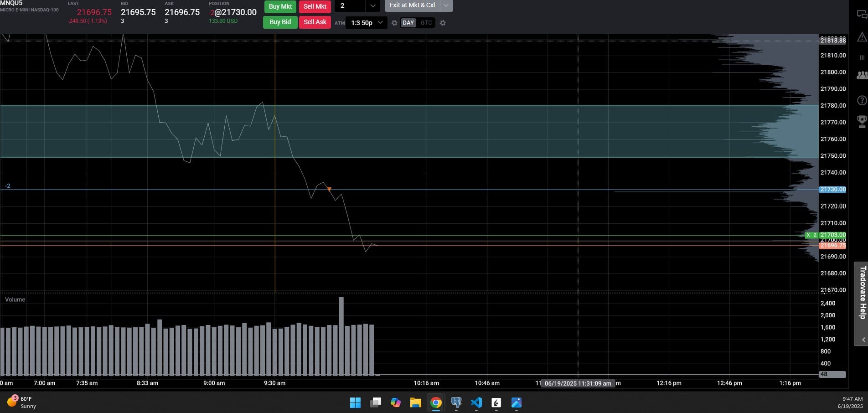Screen dimensions: 868x413
Task: Click the MNQU5 symbol name
Action: 11,3
